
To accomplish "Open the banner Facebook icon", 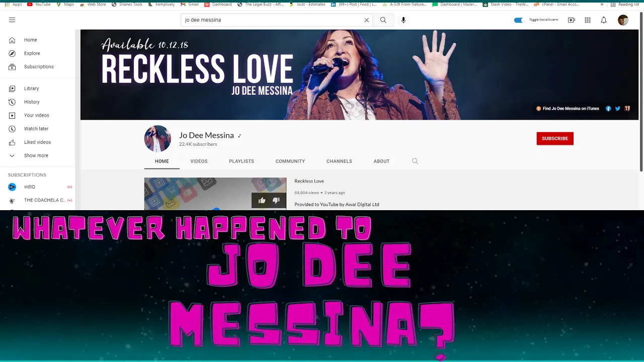I will (608, 109).
